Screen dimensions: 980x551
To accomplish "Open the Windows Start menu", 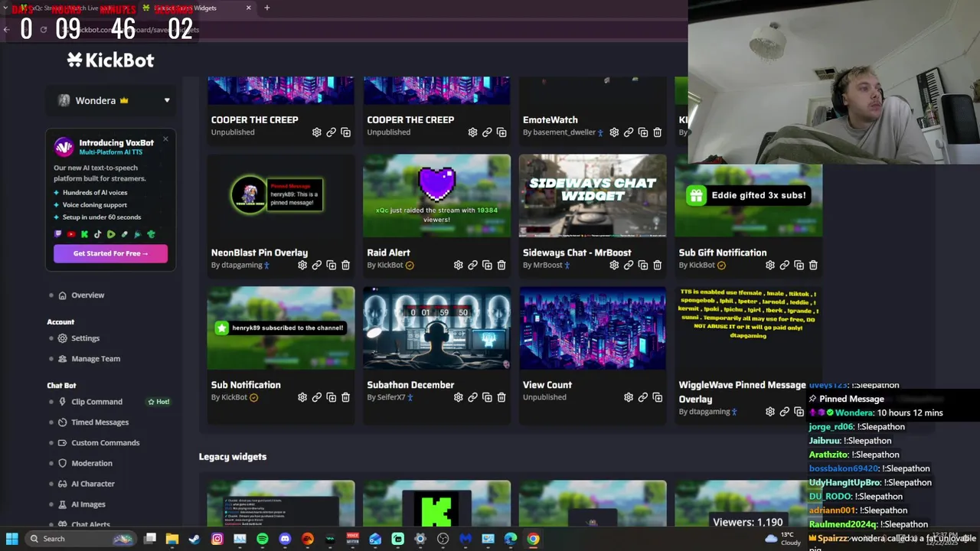I will [11, 539].
